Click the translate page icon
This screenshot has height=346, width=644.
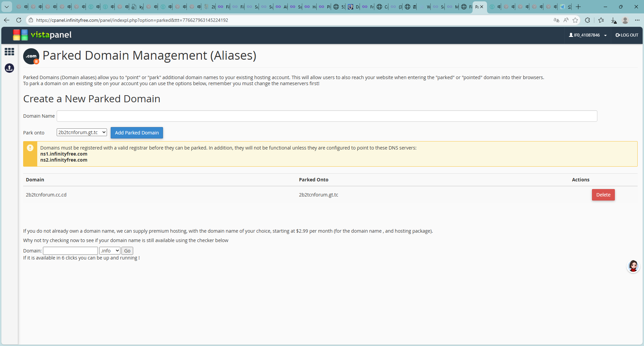[x=556, y=20]
